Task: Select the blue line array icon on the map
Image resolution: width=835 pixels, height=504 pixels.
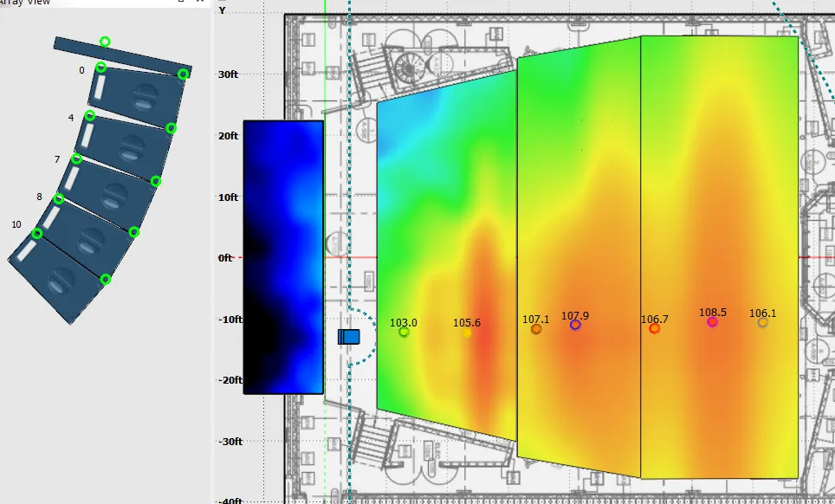Action: [x=349, y=337]
